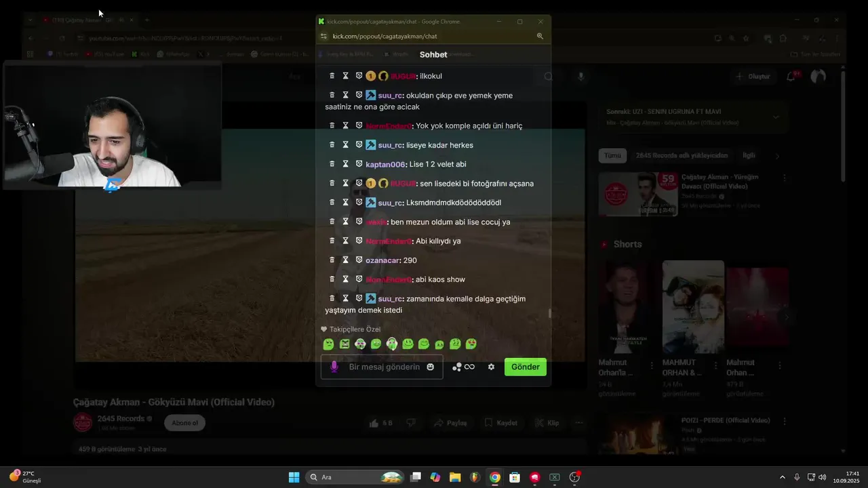Create a clip with Klip button
Screen dimensions: 868x488
(547, 423)
